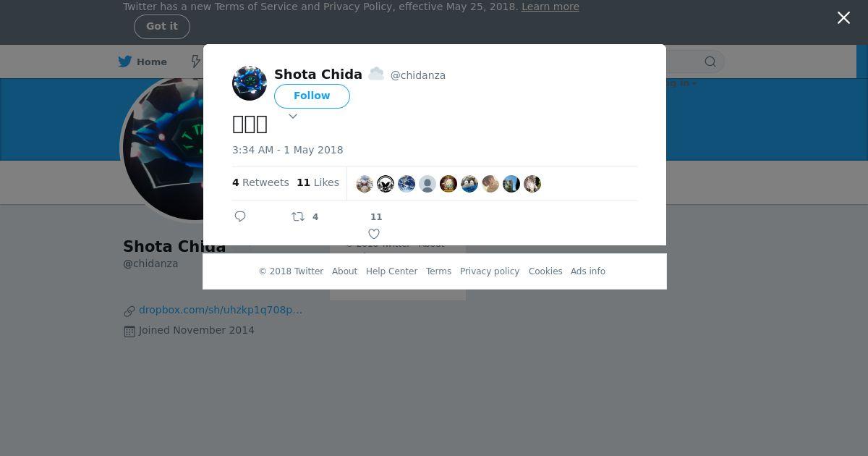Follow Shota Chida
Viewport: 868px width, 456px height.
[x=312, y=96]
